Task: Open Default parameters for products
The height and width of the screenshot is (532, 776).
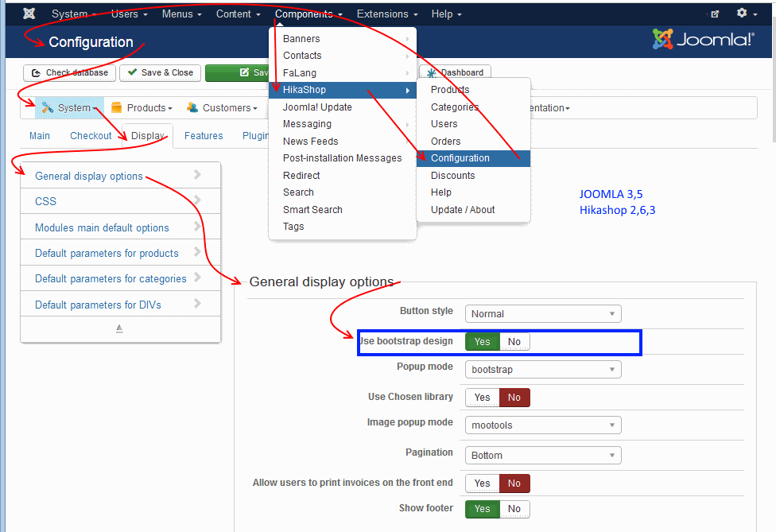Action: [120, 253]
